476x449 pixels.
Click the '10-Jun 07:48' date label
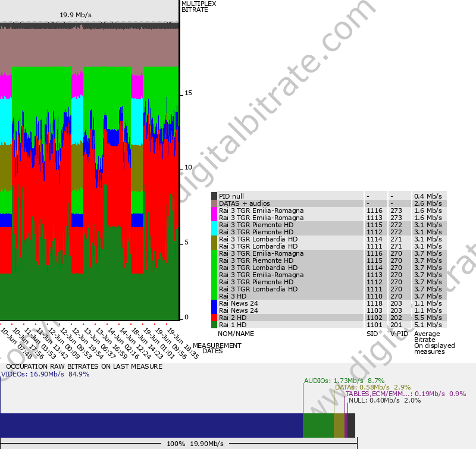pos(16,343)
